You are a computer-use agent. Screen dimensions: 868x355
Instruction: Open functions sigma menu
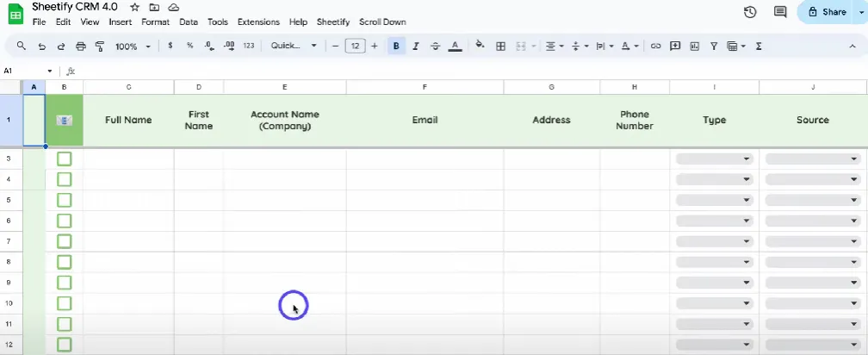[x=759, y=46]
